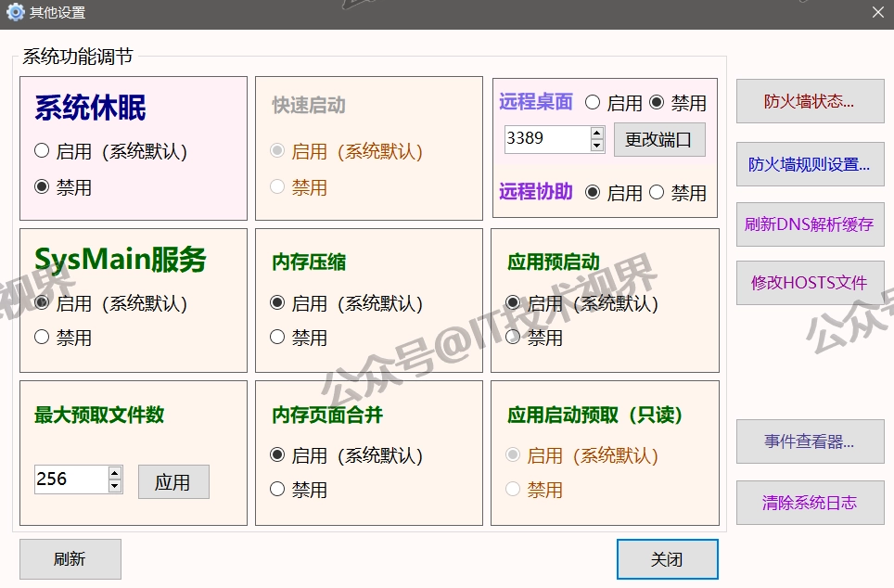Launch 事件查看器...

coord(811,441)
